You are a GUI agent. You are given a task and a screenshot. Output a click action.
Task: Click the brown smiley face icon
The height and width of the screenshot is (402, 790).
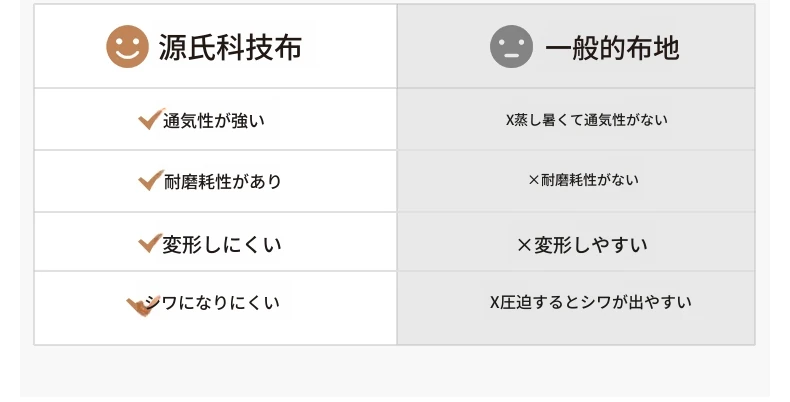tap(127, 46)
